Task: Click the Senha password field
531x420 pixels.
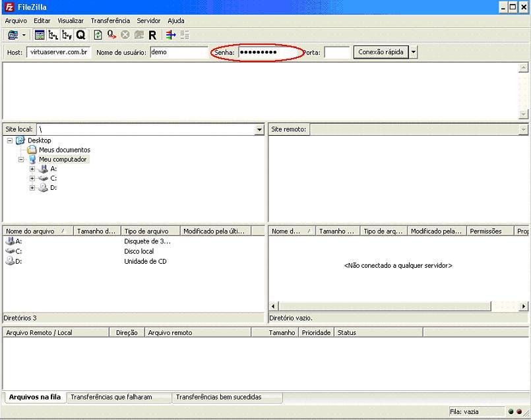Action: click(269, 52)
